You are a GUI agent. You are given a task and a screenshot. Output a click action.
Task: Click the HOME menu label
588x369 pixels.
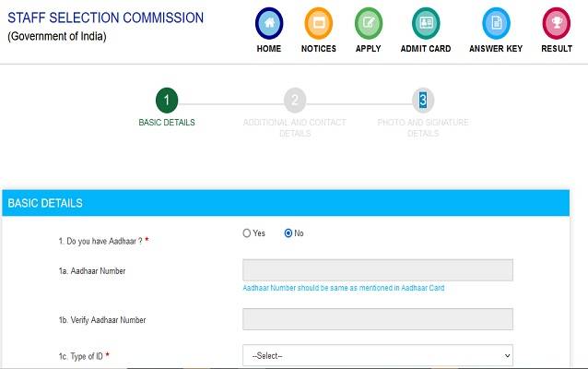click(x=269, y=49)
